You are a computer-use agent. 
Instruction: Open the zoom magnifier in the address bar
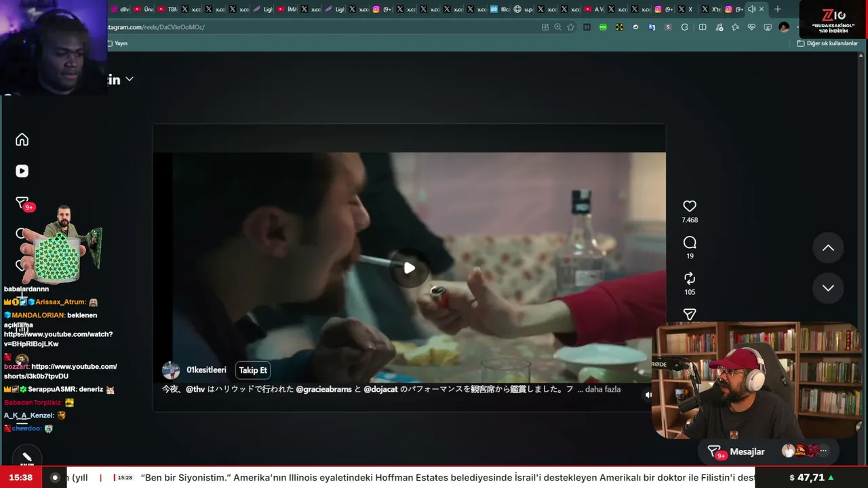pyautogui.click(x=557, y=27)
